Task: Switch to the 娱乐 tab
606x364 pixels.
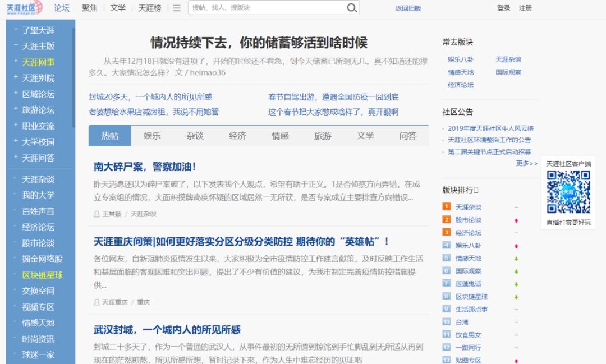Action: tap(152, 136)
